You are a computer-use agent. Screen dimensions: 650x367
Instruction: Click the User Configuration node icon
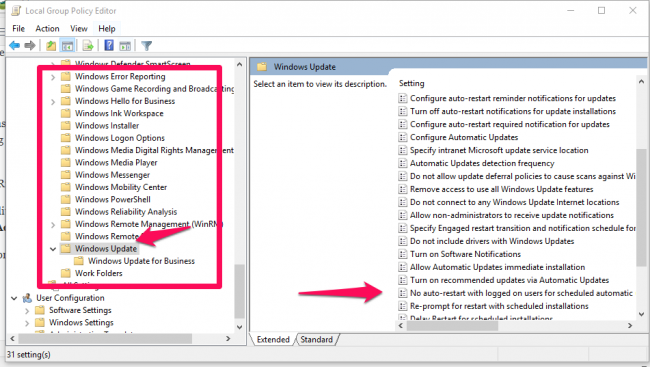coord(27,298)
